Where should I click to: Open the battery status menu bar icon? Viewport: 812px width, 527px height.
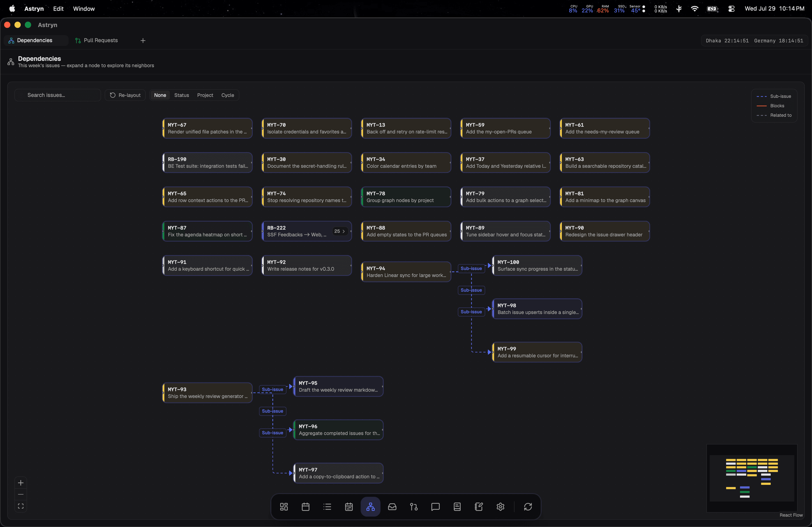712,9
